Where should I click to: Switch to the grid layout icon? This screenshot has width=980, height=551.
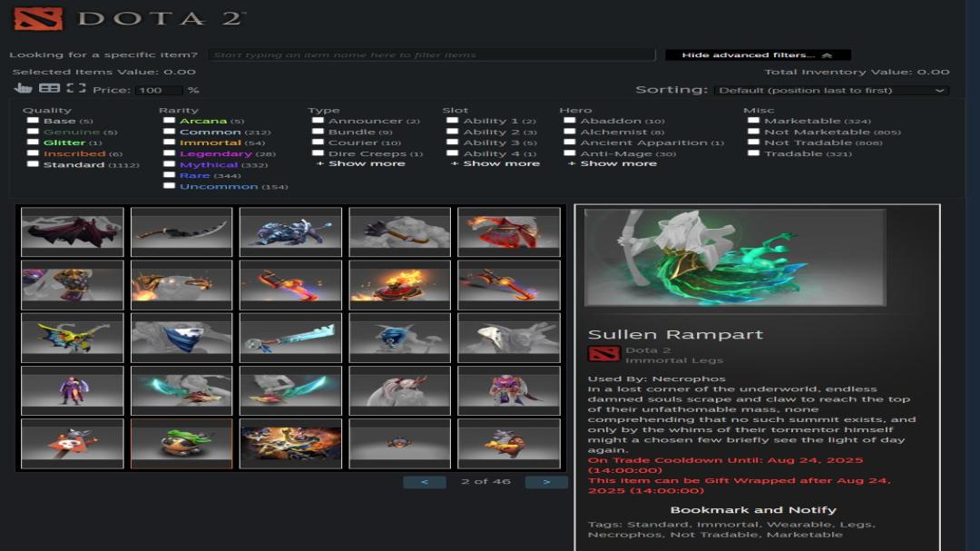click(x=49, y=88)
